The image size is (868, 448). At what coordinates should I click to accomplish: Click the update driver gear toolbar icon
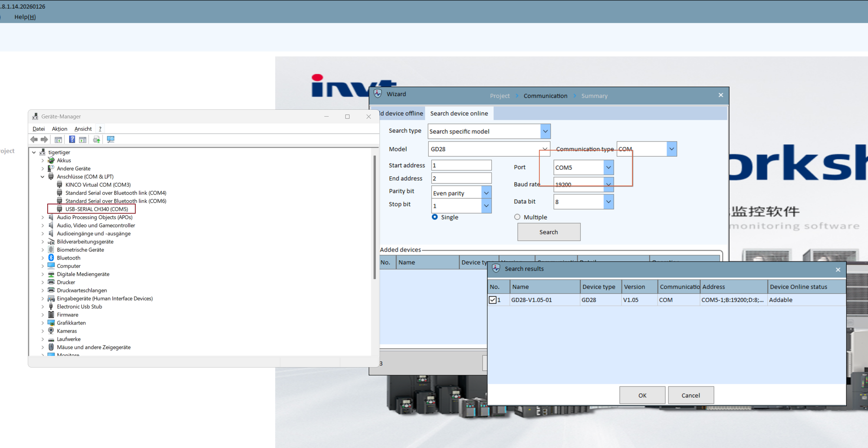pyautogui.click(x=96, y=139)
